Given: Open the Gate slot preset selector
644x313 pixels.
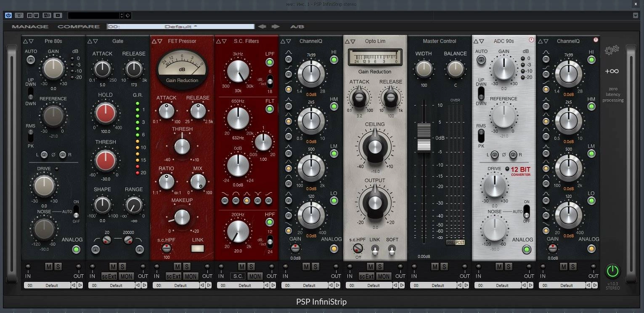Looking at the screenshot, I should click(x=111, y=285).
